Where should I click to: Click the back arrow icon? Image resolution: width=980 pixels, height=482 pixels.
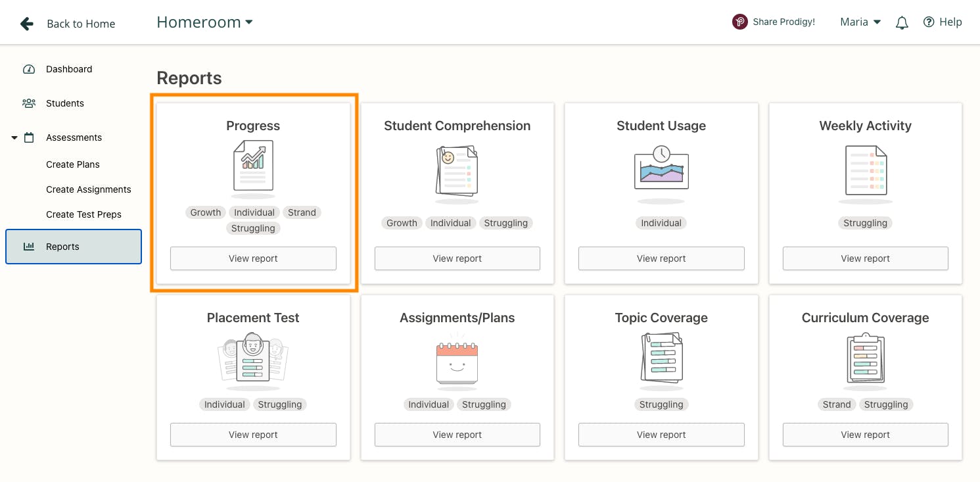pyautogui.click(x=27, y=24)
